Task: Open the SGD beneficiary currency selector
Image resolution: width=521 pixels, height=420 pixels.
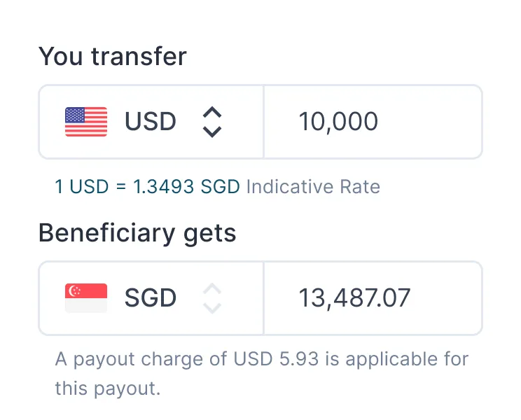Action: point(151,298)
